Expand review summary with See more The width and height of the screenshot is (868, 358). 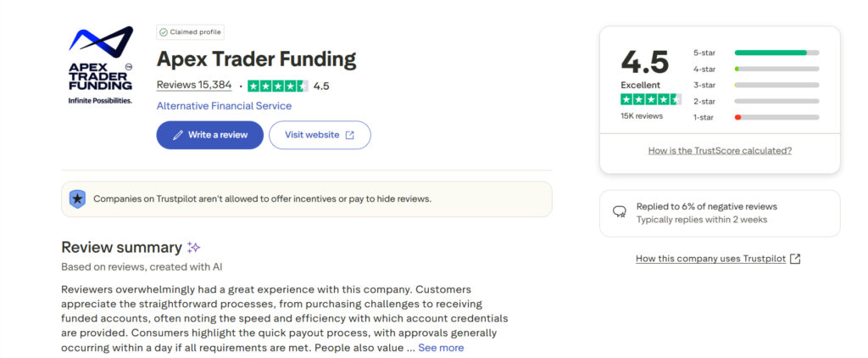pos(441,348)
